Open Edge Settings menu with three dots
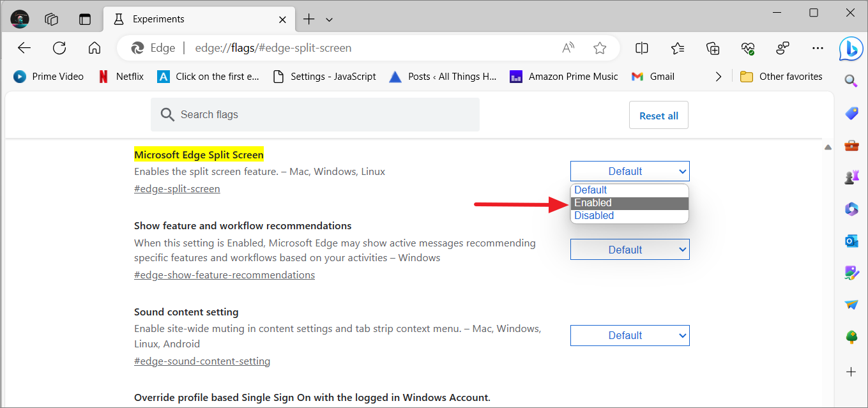The image size is (868, 408). (x=818, y=48)
